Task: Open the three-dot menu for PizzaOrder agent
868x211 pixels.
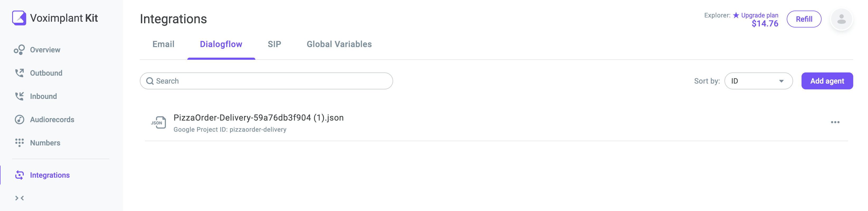Action: (x=835, y=122)
